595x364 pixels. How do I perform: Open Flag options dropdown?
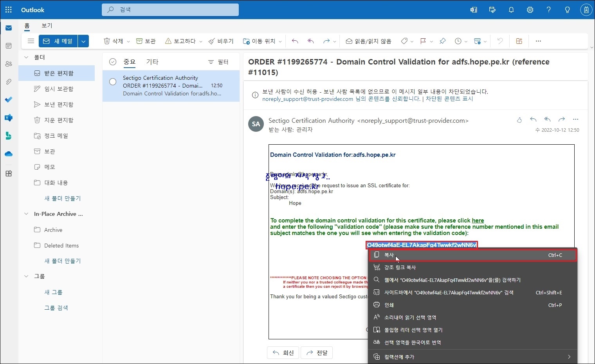tap(426, 41)
